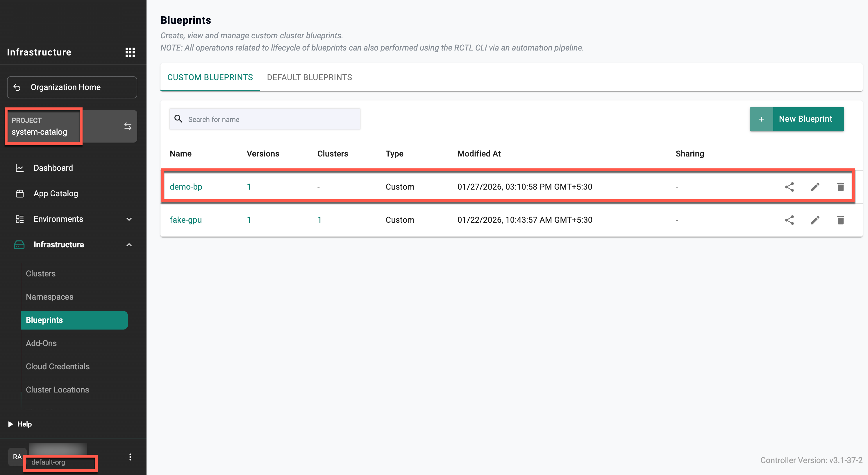Expand the Environments menu

(129, 219)
